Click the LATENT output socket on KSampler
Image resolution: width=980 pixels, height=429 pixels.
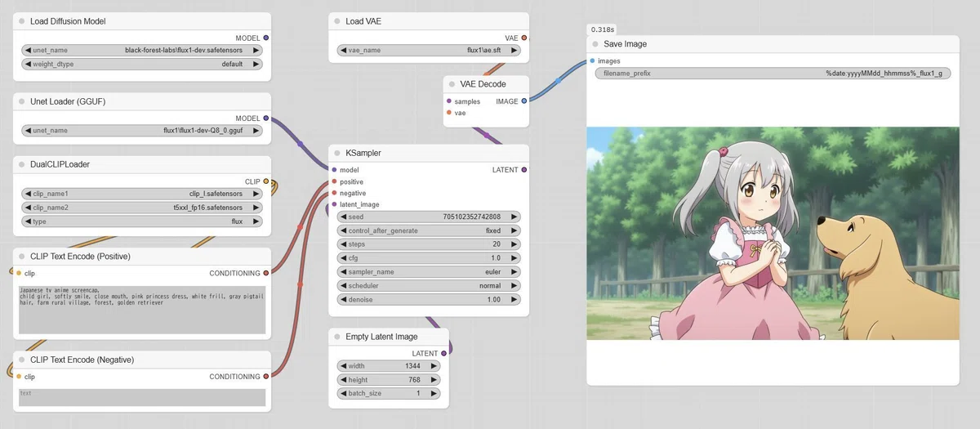524,170
